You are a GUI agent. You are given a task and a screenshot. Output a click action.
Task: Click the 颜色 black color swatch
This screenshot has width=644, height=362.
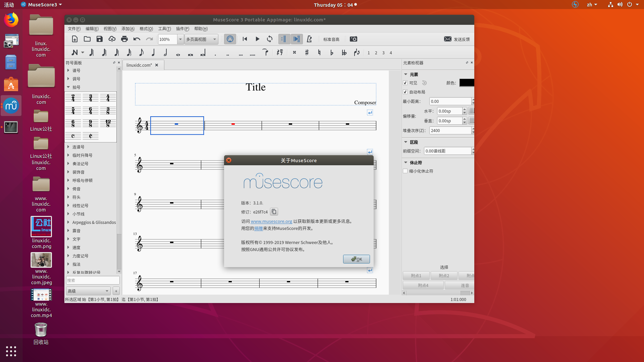click(467, 83)
